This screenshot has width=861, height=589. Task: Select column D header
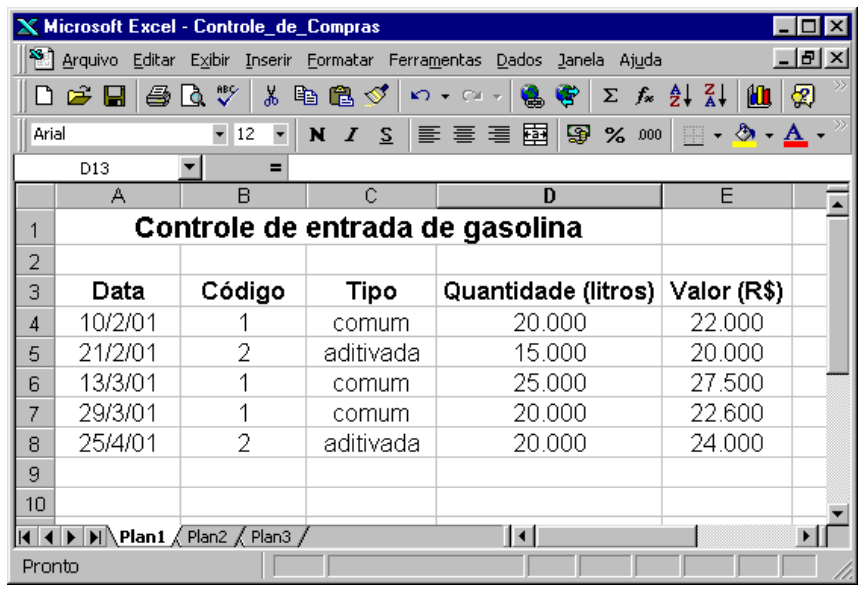(x=549, y=196)
